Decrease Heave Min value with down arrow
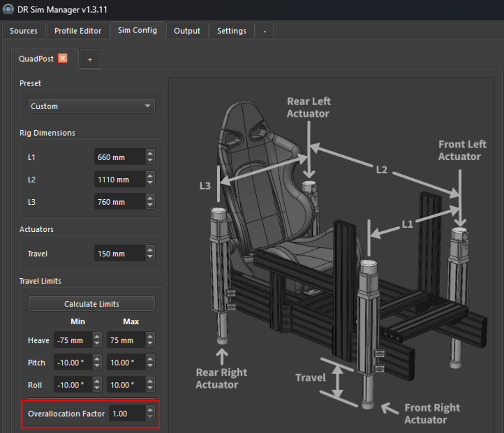 (x=97, y=344)
